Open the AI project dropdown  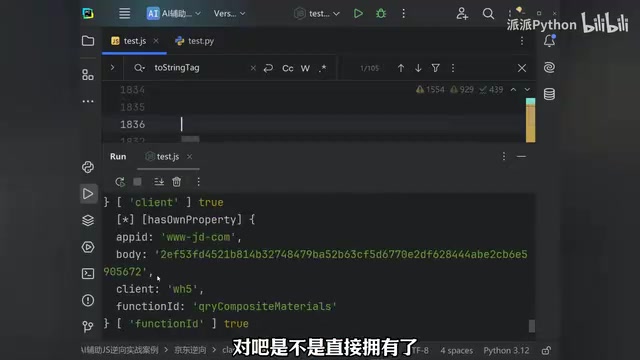tap(173, 13)
